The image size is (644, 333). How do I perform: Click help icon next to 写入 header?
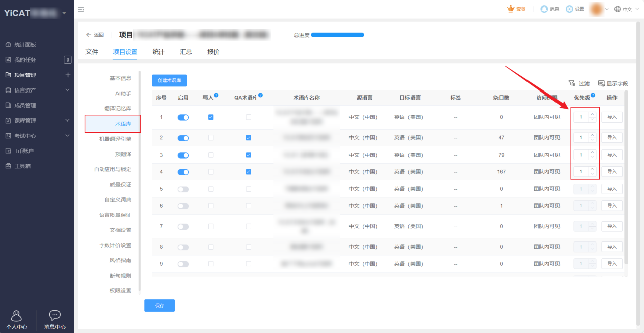point(216,95)
